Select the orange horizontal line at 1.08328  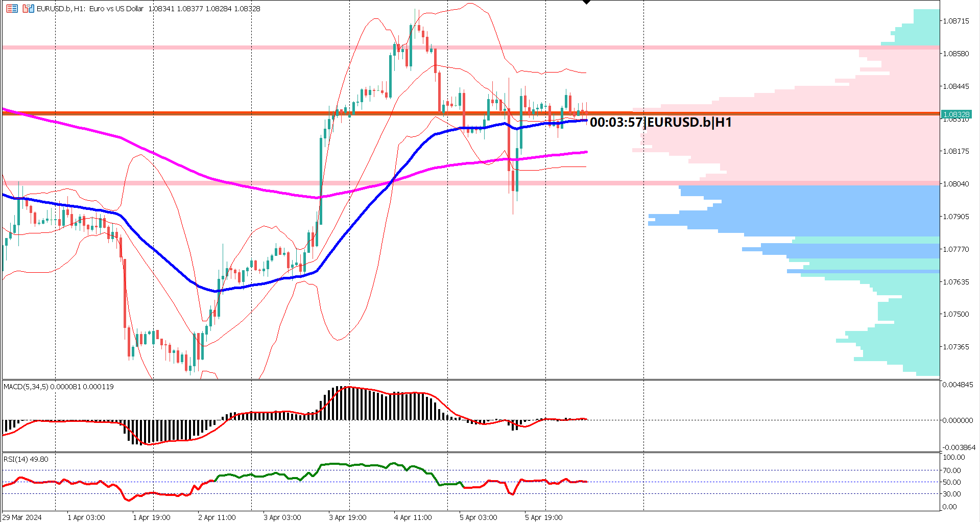[204, 112]
